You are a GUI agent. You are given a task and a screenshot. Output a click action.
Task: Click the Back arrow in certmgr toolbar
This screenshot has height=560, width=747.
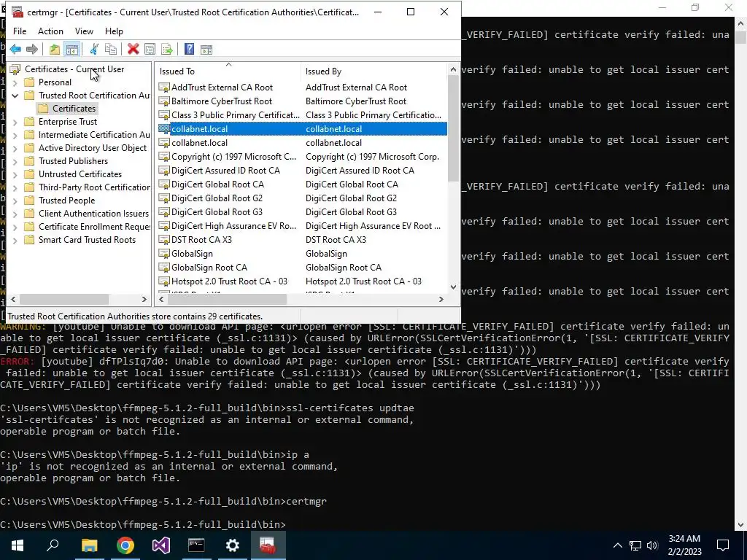click(x=15, y=49)
